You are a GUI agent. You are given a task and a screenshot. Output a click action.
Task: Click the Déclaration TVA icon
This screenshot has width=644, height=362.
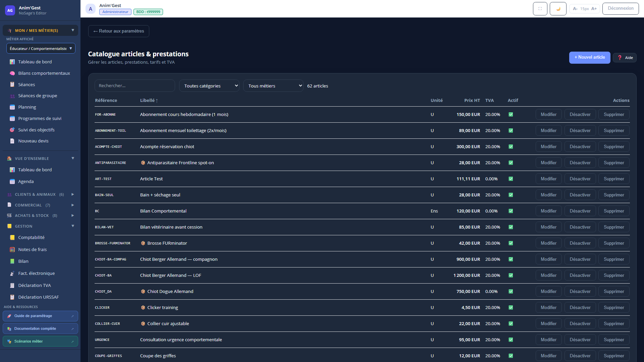pyautogui.click(x=12, y=286)
